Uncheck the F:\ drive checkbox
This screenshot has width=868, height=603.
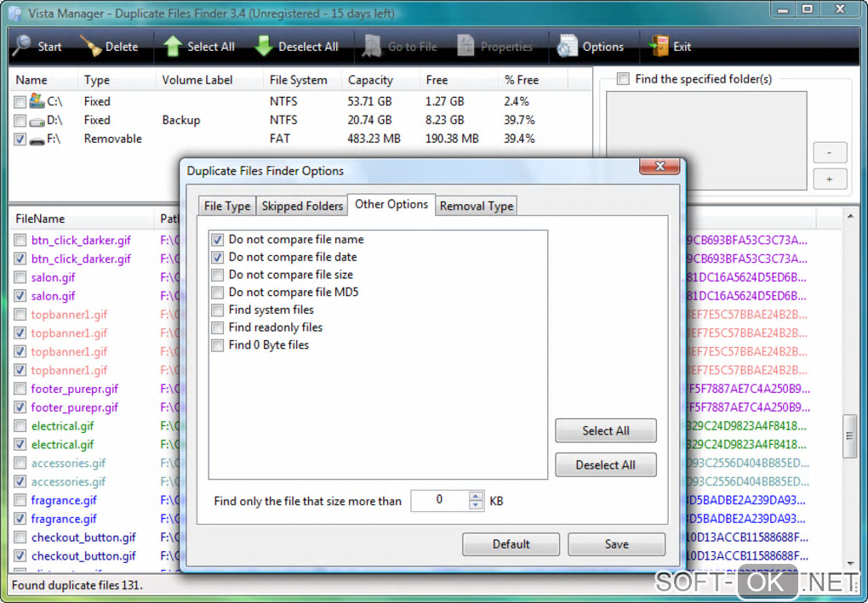point(20,139)
